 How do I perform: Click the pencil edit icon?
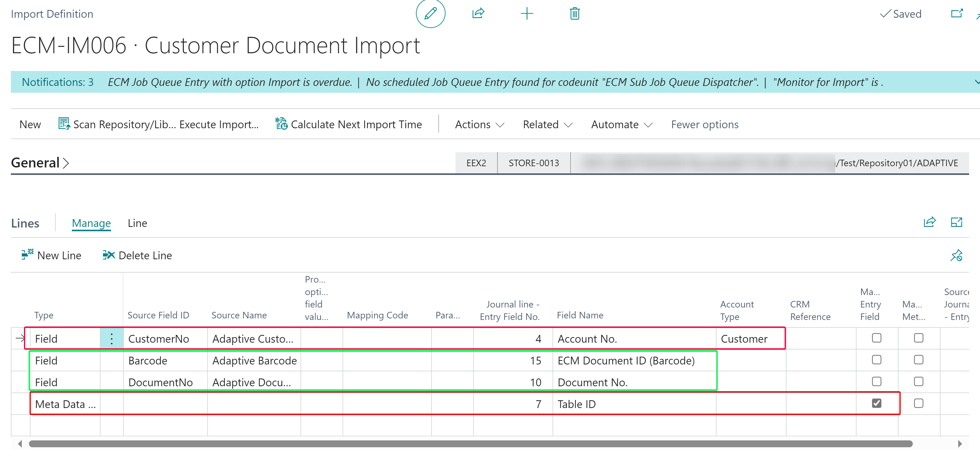430,14
